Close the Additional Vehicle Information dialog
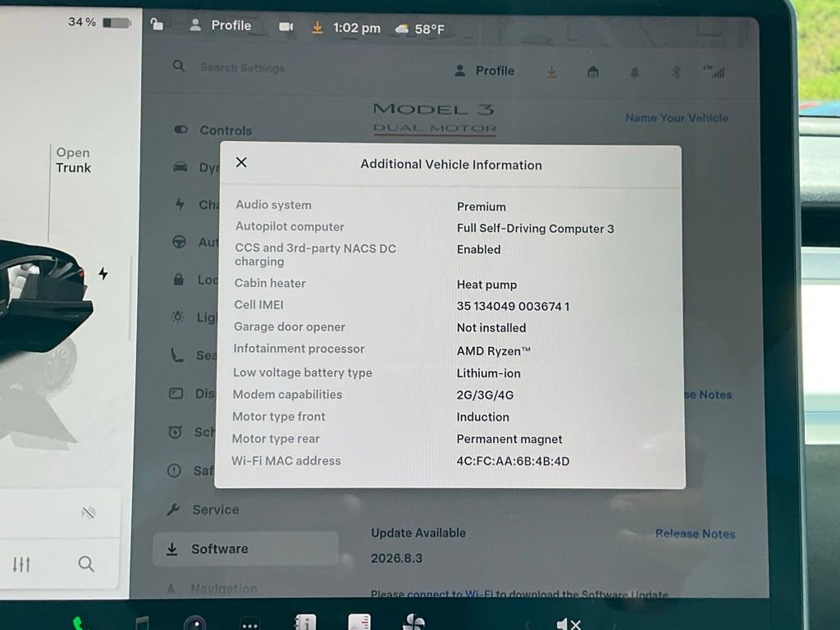840x630 pixels. (241, 162)
